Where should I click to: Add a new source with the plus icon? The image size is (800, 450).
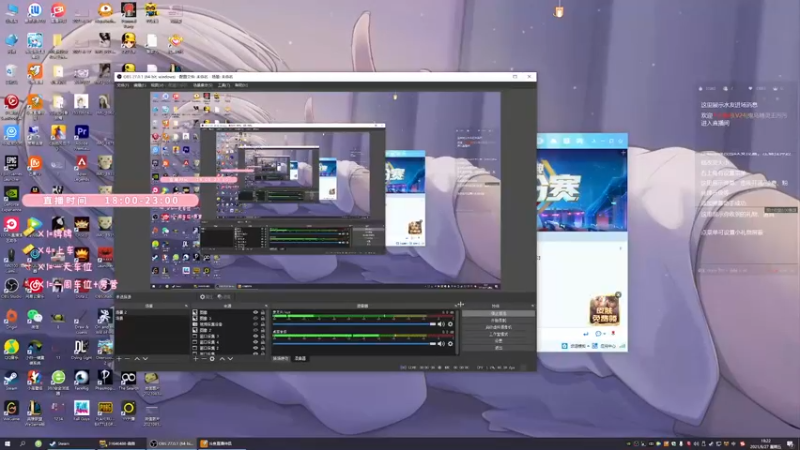pos(195,359)
